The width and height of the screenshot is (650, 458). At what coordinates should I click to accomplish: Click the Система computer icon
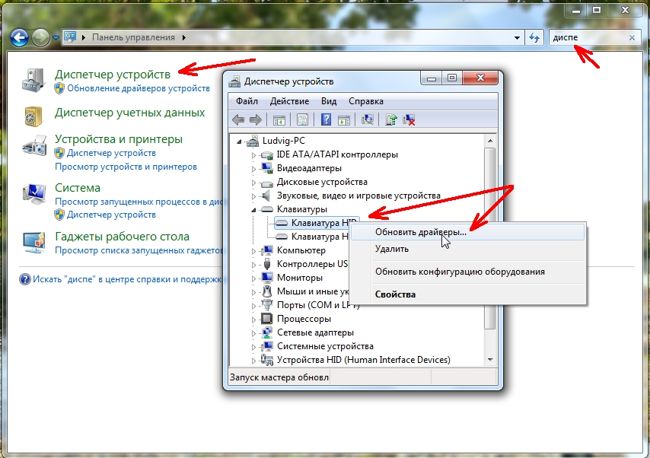[34, 194]
